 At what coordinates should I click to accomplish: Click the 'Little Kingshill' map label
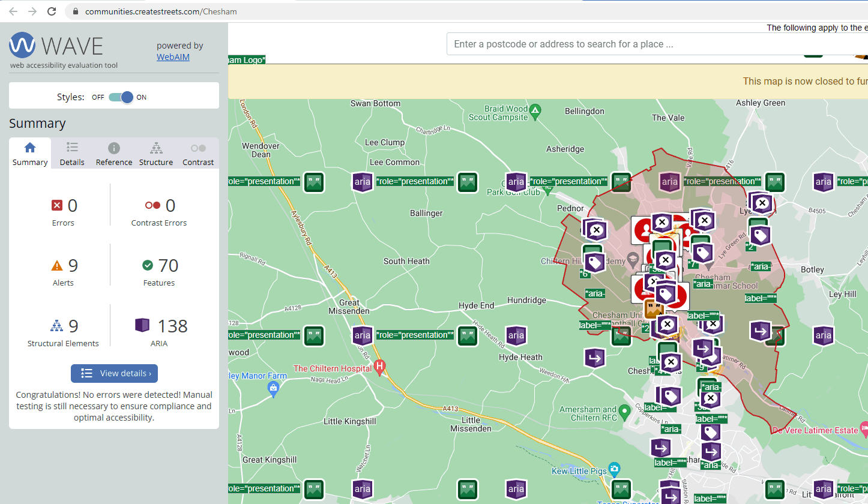click(x=350, y=421)
